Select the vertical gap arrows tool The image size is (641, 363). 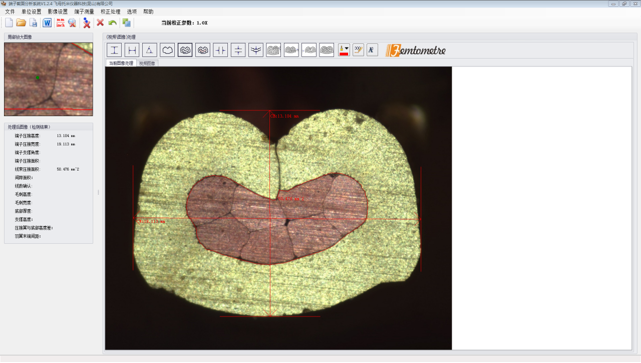coord(238,50)
